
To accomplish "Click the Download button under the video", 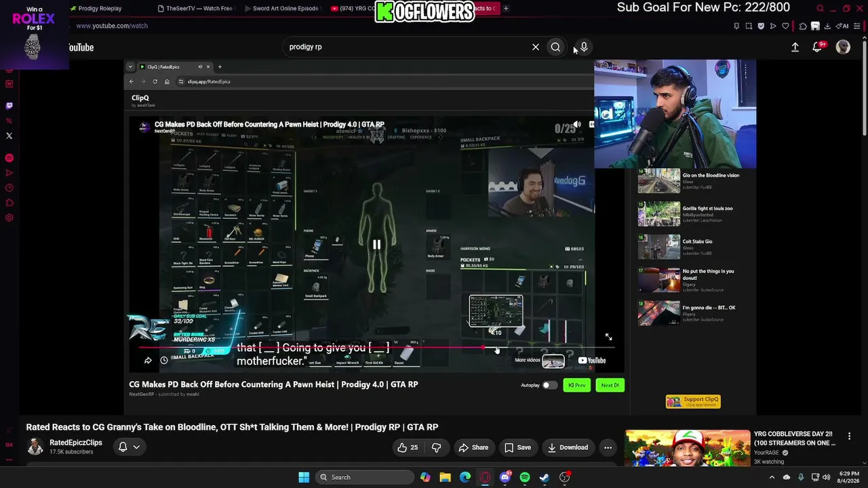I will (568, 447).
